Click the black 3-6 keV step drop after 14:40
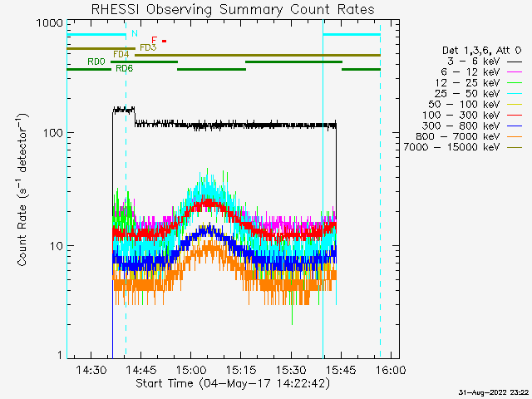The height and width of the screenshot is (399, 532). tap(135, 117)
